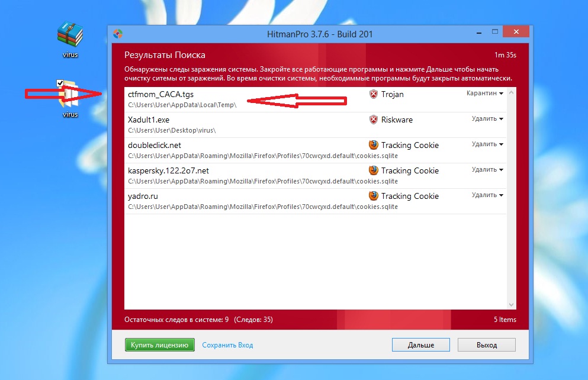588x380 pixels.
Task: Open the Карантин dropdown for ctfmom_CACA.tgs
Action: 484,93
